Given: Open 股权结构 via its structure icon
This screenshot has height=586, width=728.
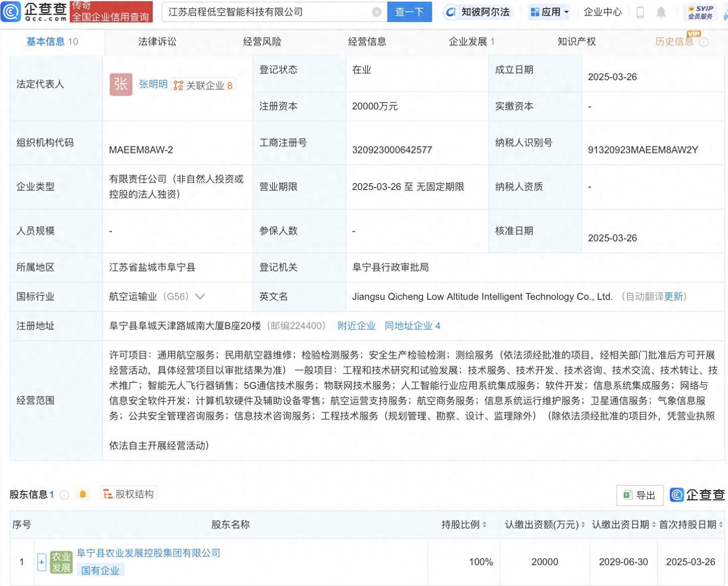Looking at the screenshot, I should [107, 494].
